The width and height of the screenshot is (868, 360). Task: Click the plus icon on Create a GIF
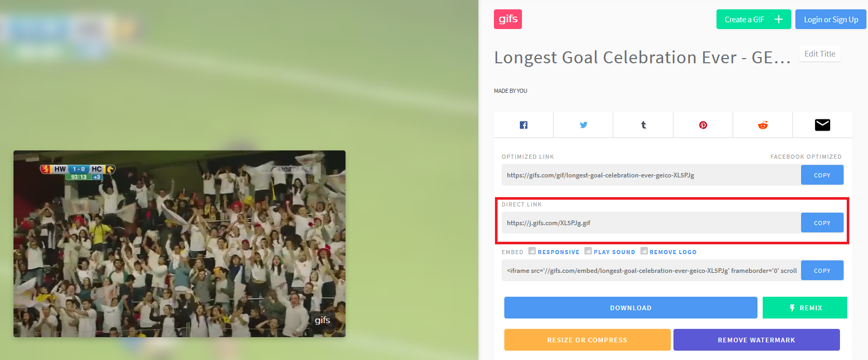coord(779,19)
